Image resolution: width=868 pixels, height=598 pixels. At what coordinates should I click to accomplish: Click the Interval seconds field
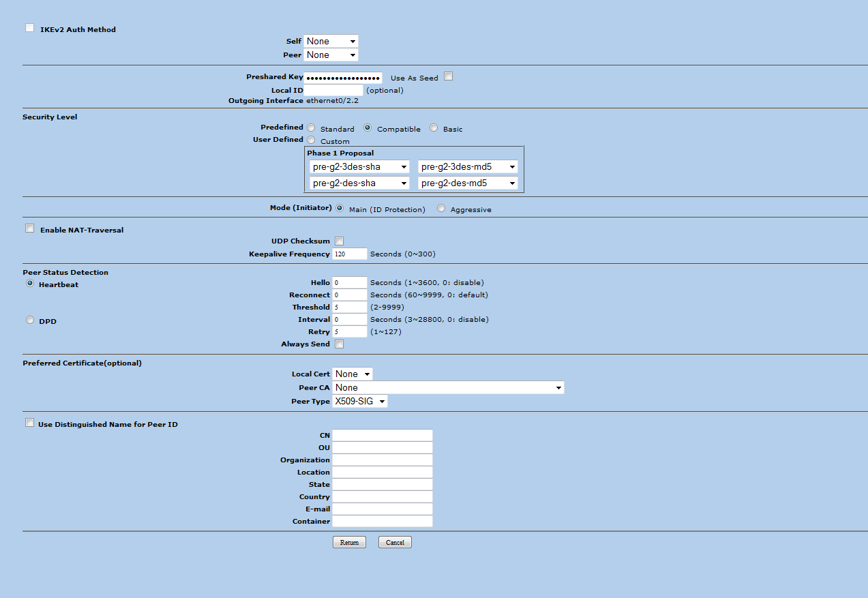[x=350, y=319]
